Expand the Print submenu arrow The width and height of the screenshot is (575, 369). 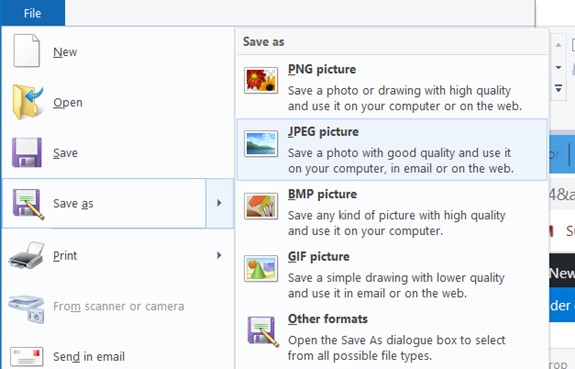pos(219,255)
